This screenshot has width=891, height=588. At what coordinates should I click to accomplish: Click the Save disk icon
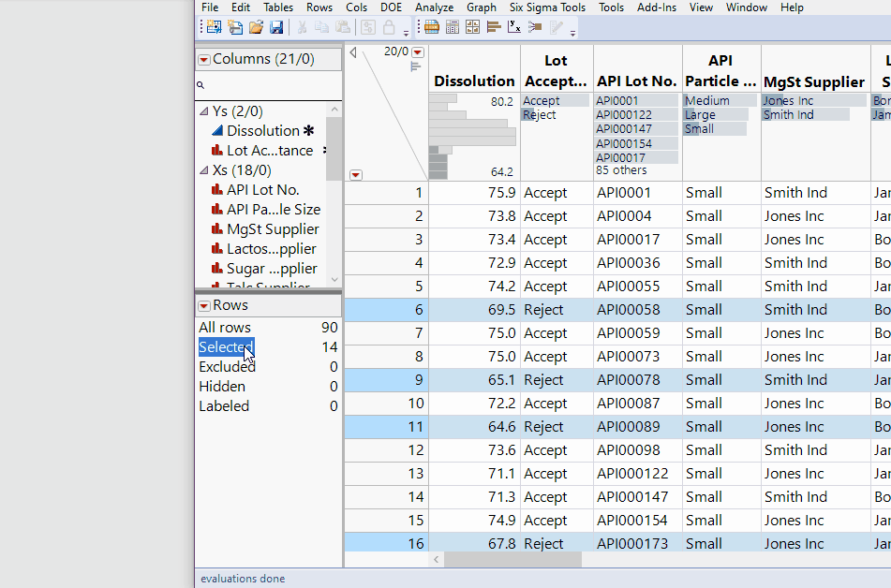276,27
